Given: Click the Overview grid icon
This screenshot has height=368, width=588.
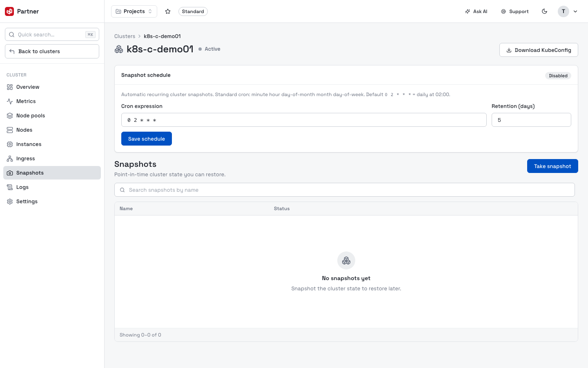Looking at the screenshot, I should pos(10,87).
